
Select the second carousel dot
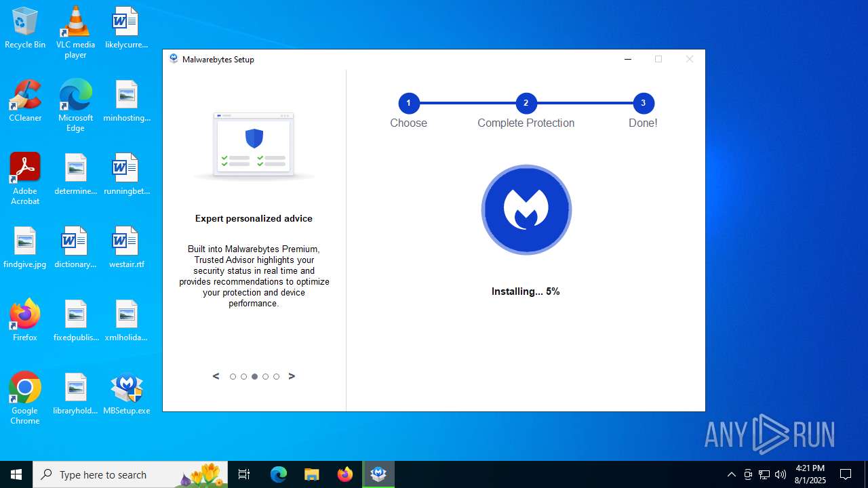243,376
